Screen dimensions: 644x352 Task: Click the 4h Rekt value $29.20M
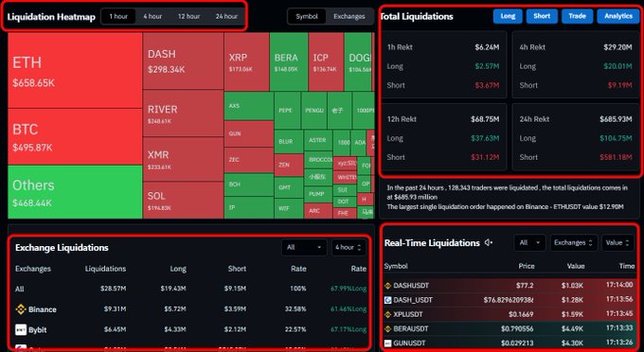coord(617,47)
